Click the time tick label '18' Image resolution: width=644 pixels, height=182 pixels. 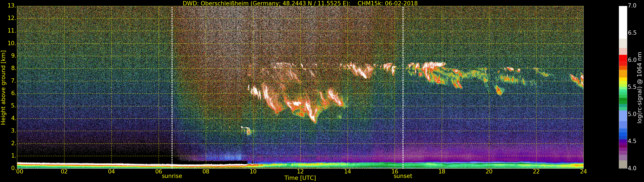442,172
